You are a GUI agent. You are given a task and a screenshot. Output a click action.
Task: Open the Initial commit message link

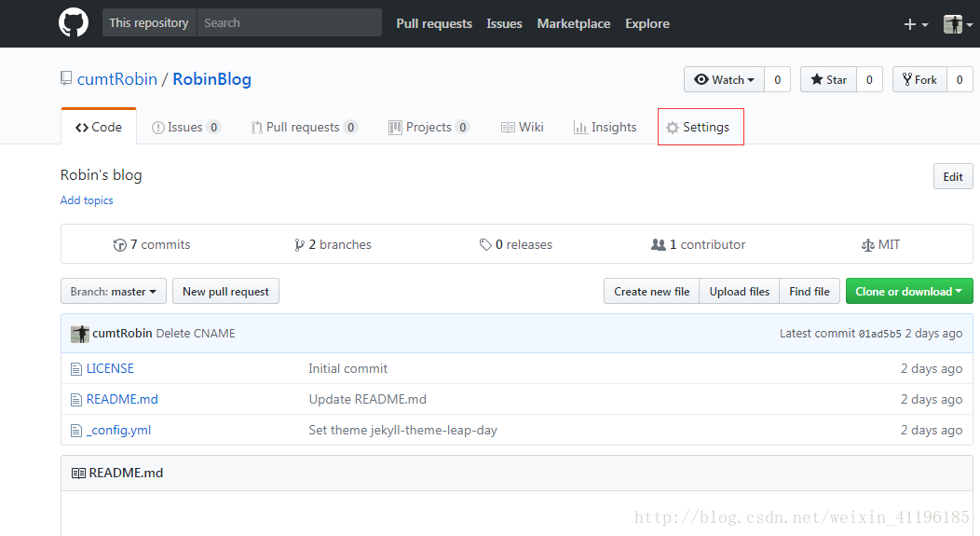348,368
